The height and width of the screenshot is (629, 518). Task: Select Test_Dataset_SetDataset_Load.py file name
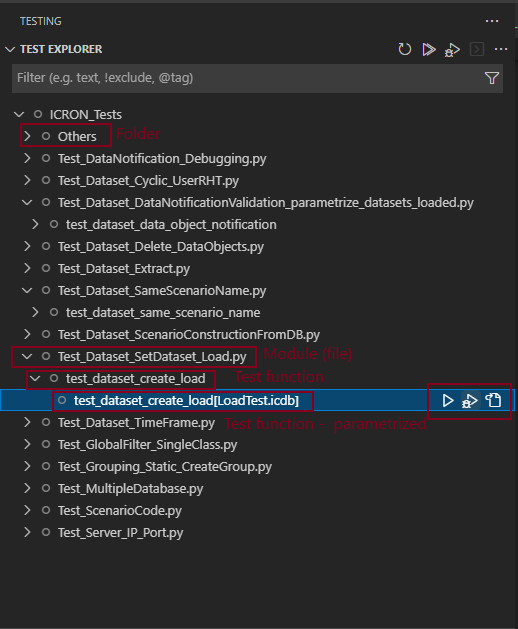click(x=152, y=357)
